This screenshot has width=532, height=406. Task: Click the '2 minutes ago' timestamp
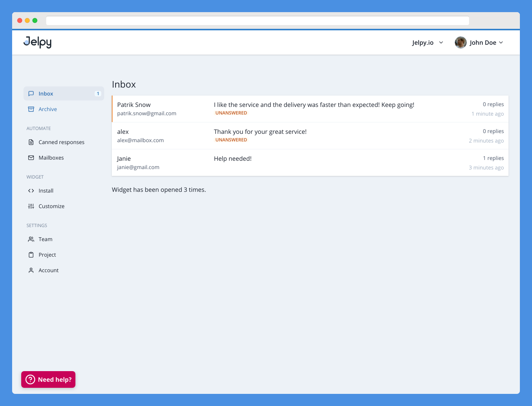click(487, 141)
